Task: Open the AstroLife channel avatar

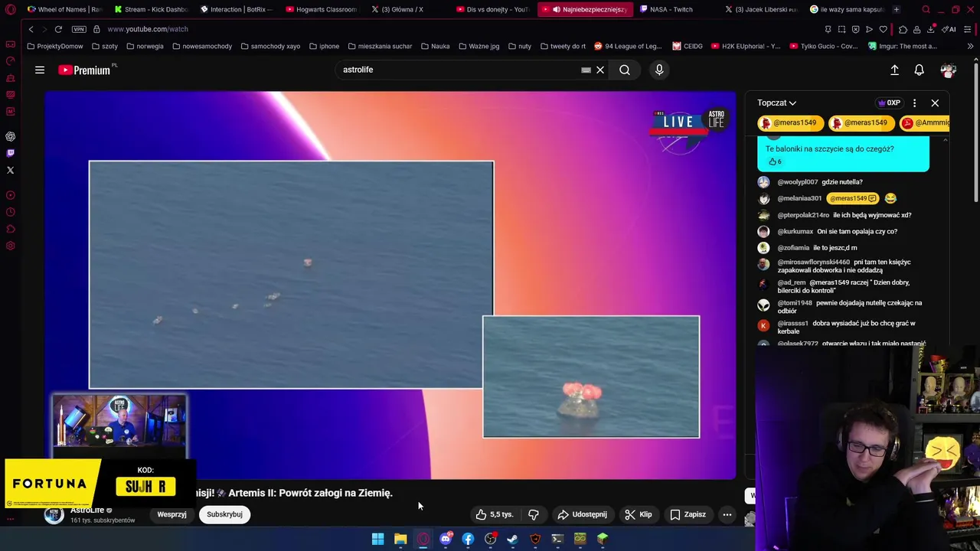Action: tap(54, 514)
